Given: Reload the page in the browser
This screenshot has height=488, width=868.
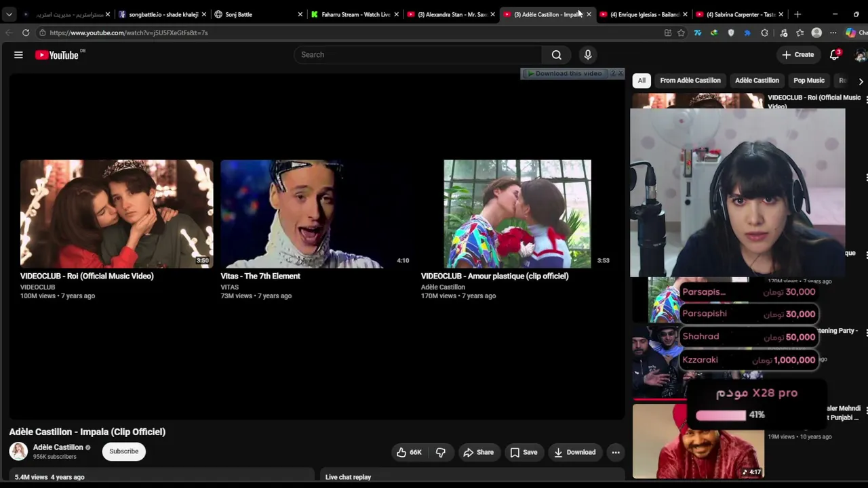Looking at the screenshot, I should [26, 33].
